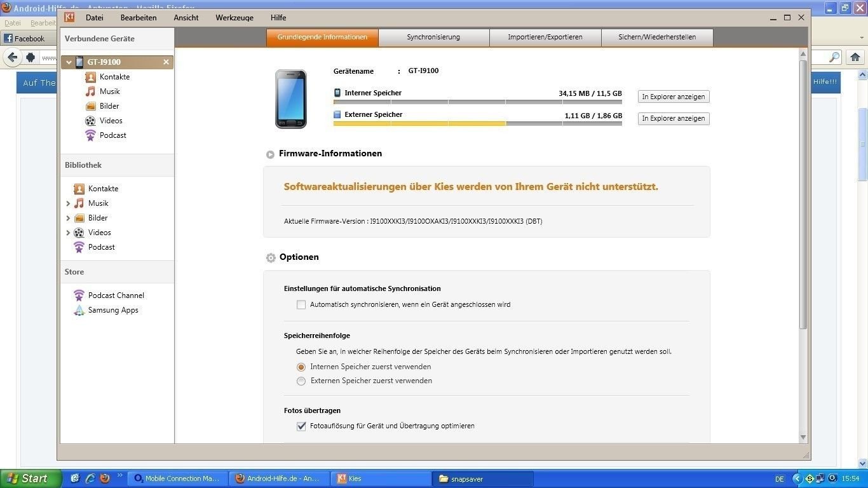The height and width of the screenshot is (488, 868).
Task: Switch to Mobile Connection Manager taskbar item
Action: tap(177, 478)
